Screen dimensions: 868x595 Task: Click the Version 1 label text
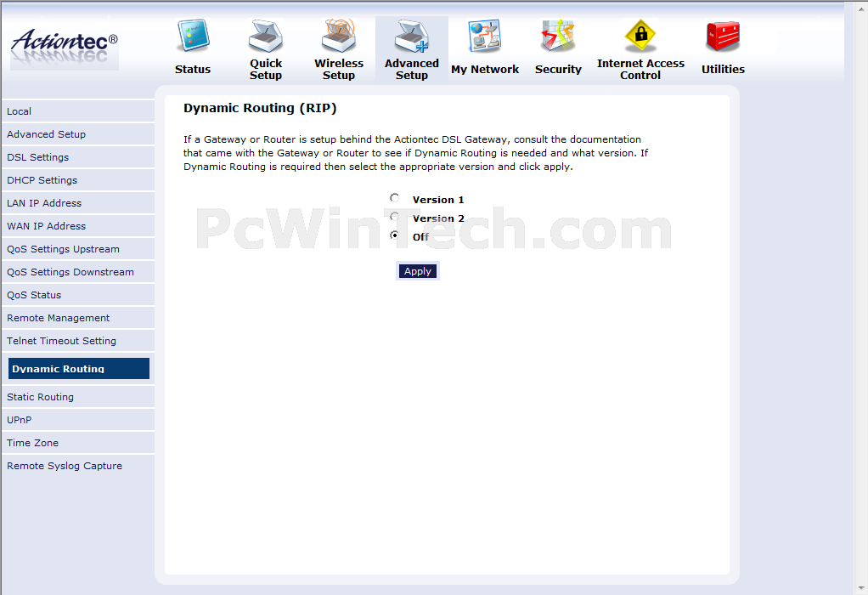(438, 200)
